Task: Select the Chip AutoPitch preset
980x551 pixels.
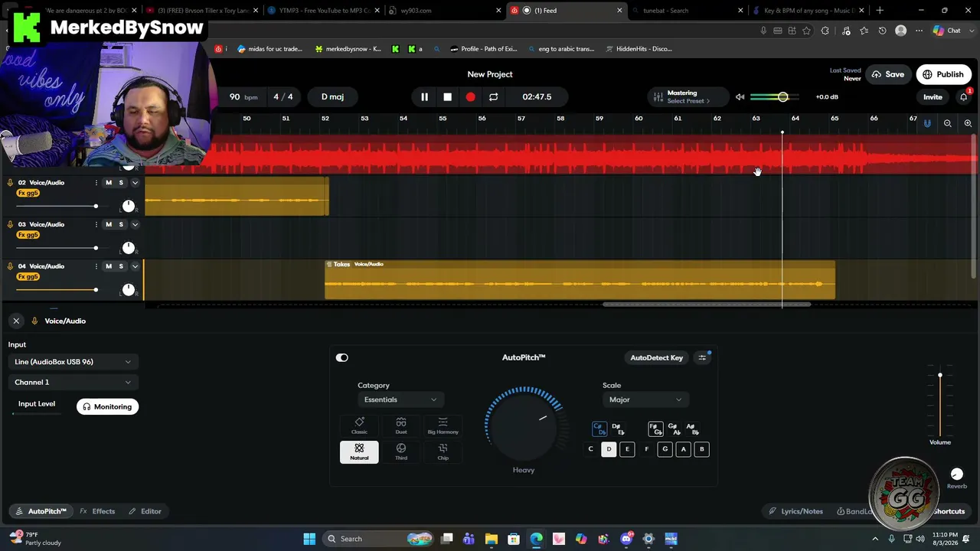Action: tap(443, 452)
